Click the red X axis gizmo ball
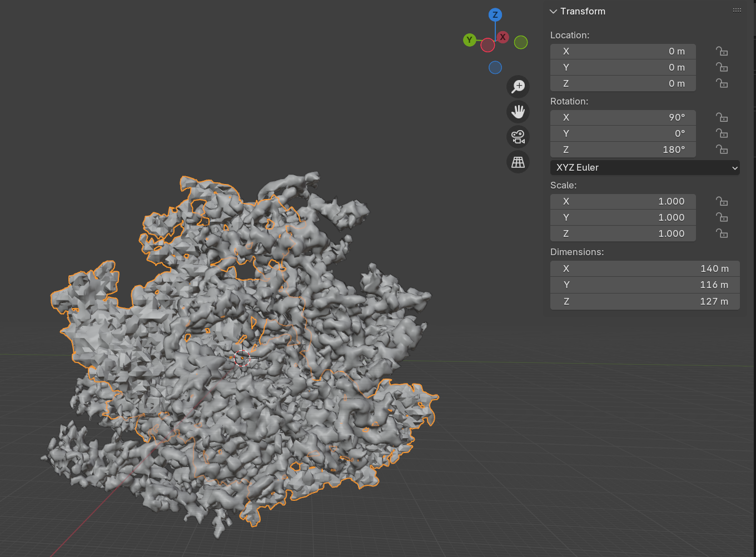The height and width of the screenshot is (557, 756). pyautogui.click(x=503, y=37)
